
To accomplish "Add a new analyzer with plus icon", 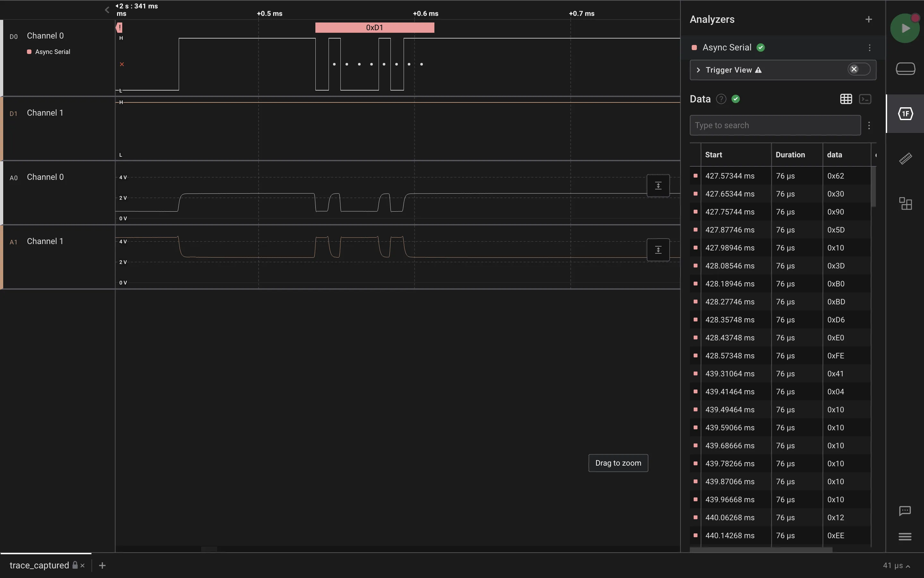I will pos(868,19).
